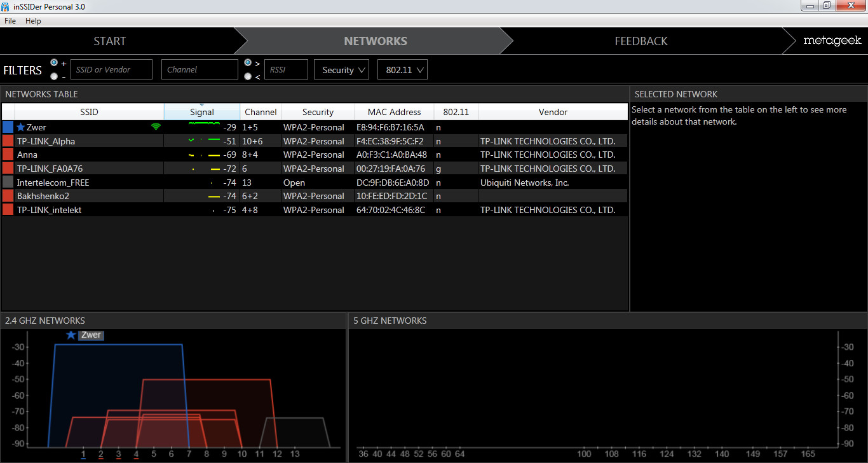This screenshot has width=868, height=463.
Task: Click the blue color swatch for Zwer
Action: point(8,127)
